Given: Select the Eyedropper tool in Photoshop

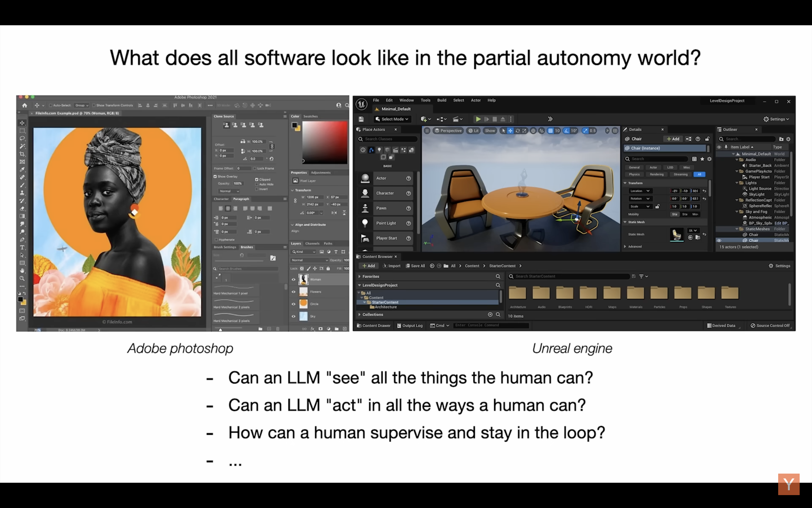Looking at the screenshot, I should pyautogui.click(x=22, y=169).
